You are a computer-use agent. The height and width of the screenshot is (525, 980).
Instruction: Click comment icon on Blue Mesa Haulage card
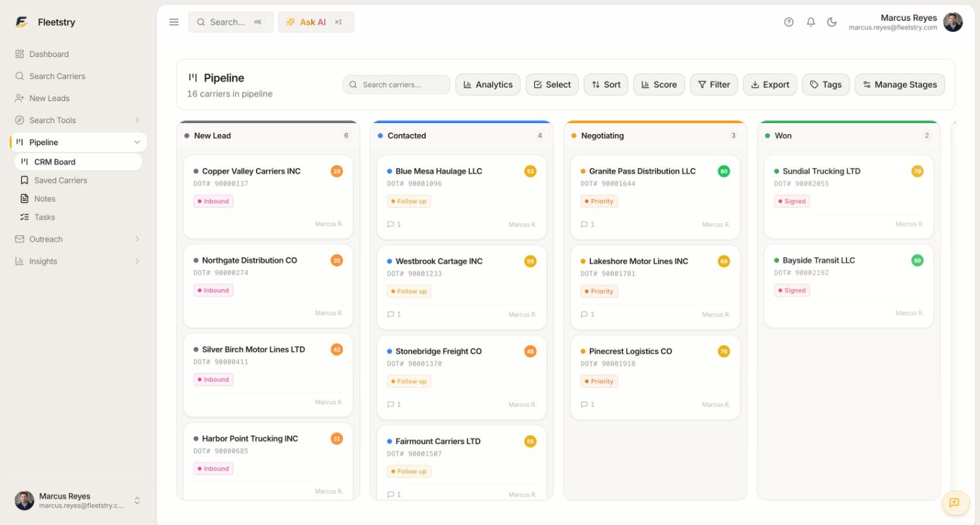(391, 224)
